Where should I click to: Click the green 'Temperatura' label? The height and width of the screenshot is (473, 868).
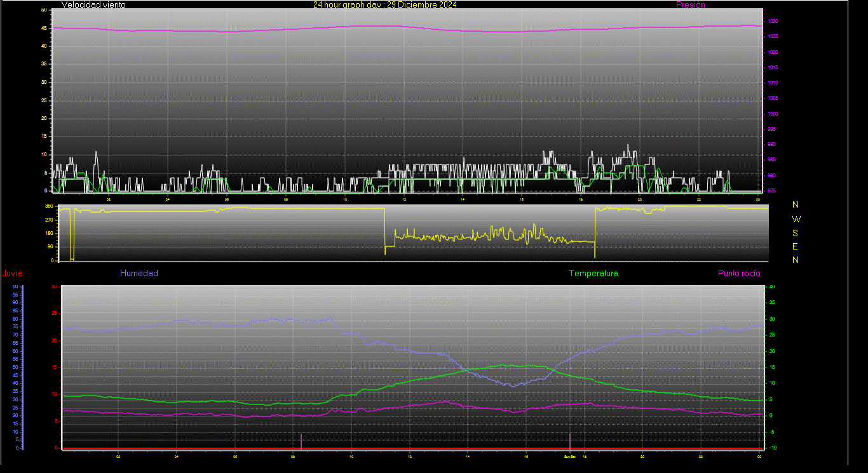(593, 274)
